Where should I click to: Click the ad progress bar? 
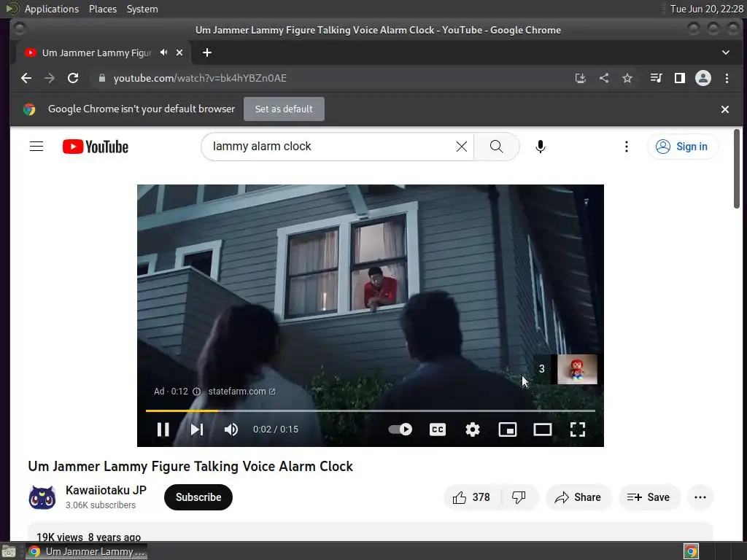pos(370,411)
